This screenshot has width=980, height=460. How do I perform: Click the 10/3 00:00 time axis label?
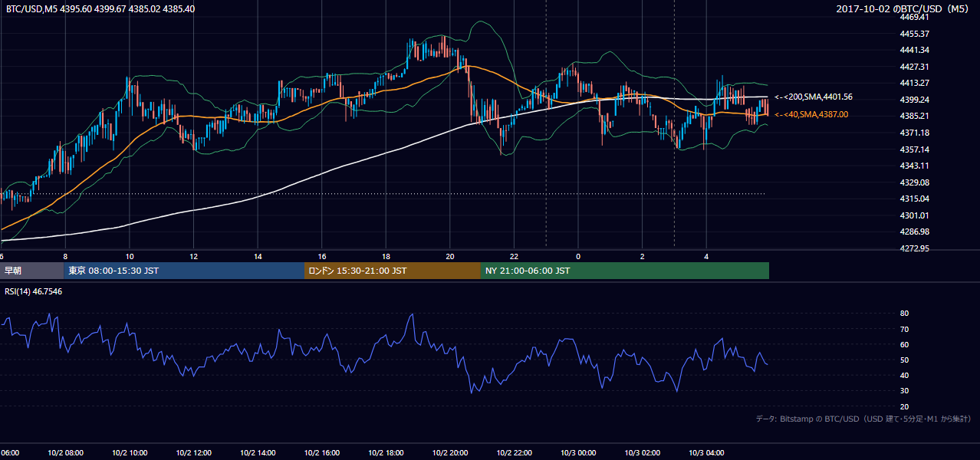point(577,453)
